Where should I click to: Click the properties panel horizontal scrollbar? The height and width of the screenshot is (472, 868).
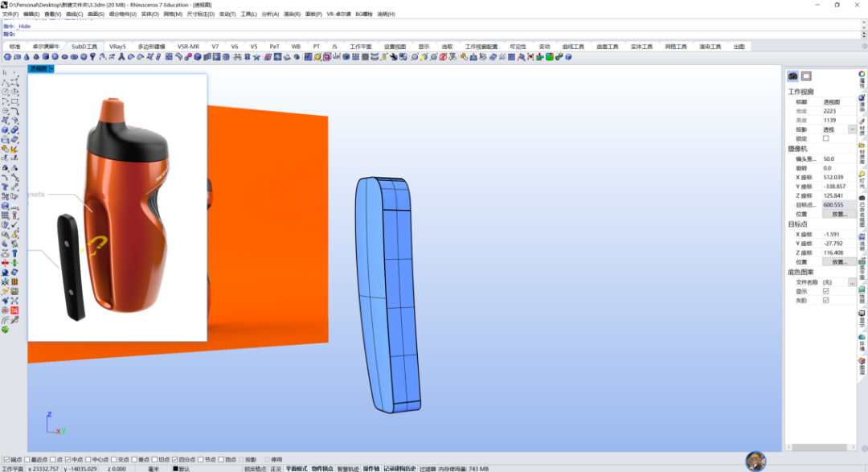[820, 447]
